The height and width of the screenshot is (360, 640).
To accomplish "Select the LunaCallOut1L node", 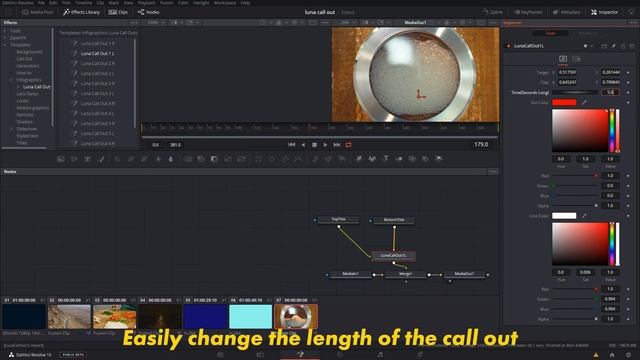I will coord(393,256).
